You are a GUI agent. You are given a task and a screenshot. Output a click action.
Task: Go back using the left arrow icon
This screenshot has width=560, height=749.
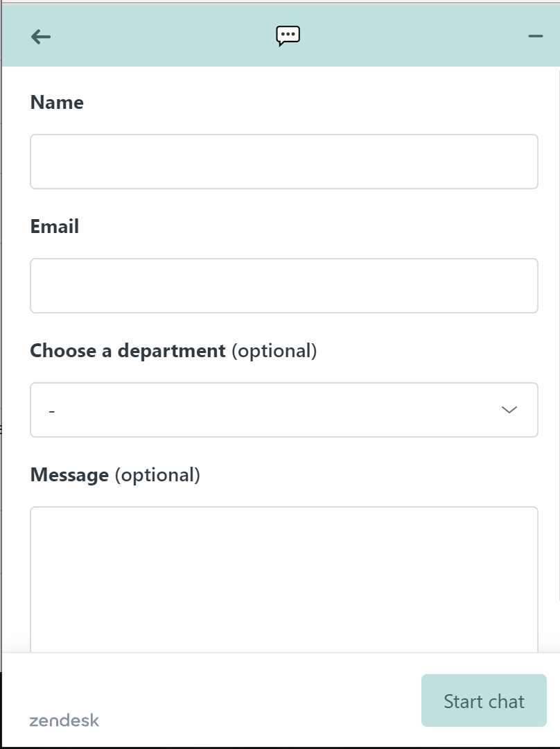pyautogui.click(x=41, y=36)
